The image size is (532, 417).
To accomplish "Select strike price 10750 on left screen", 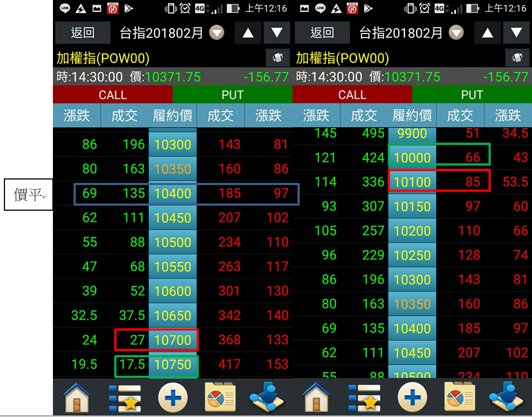I will pyautogui.click(x=173, y=365).
